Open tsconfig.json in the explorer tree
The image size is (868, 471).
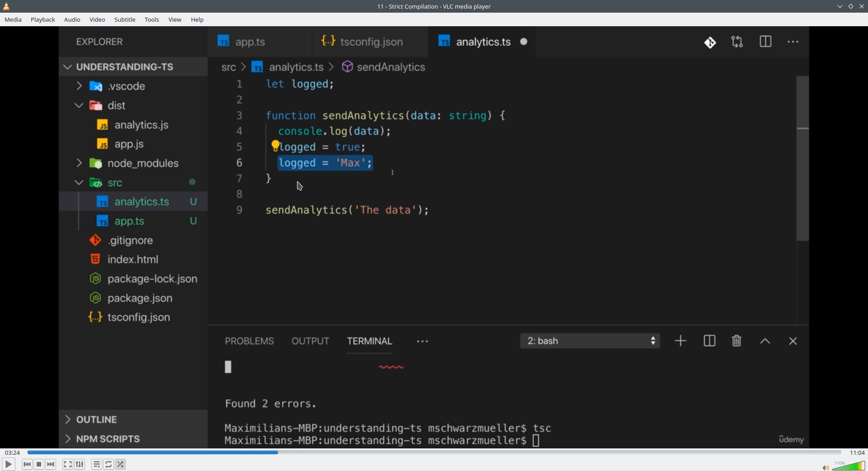click(x=133, y=317)
